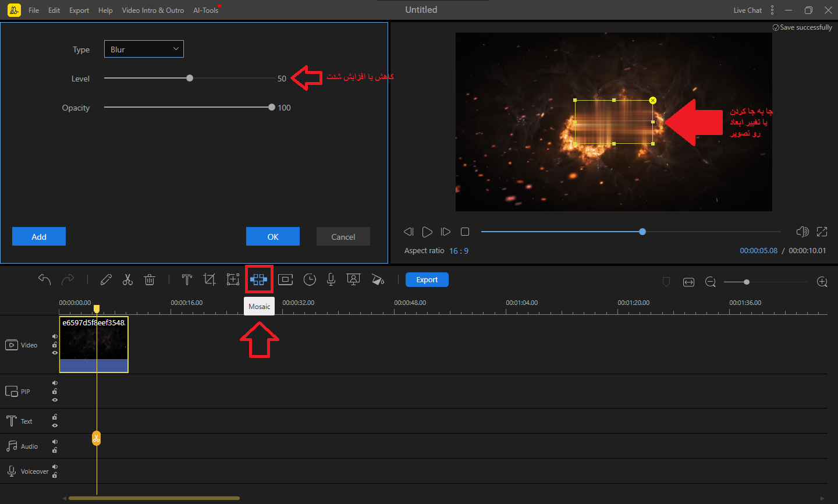Click the current time 00:00:05.08

pyautogui.click(x=758, y=251)
